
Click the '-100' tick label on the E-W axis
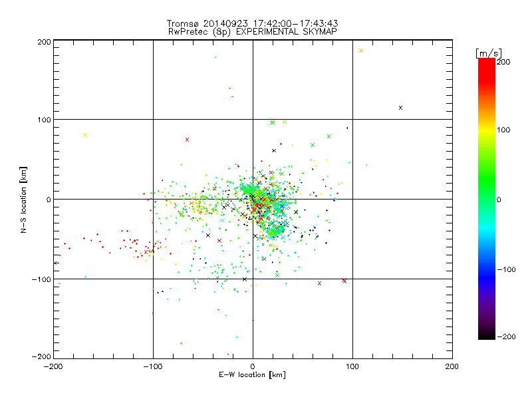153,366
